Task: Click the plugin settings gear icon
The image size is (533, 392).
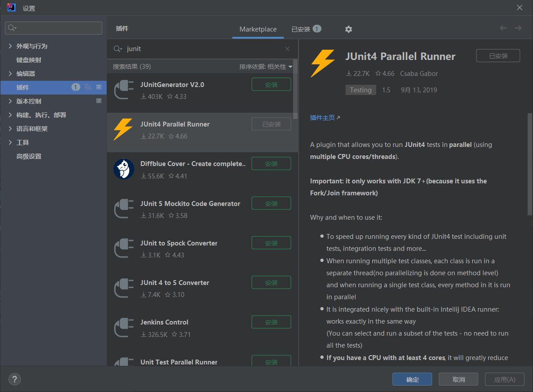Action: (x=349, y=29)
